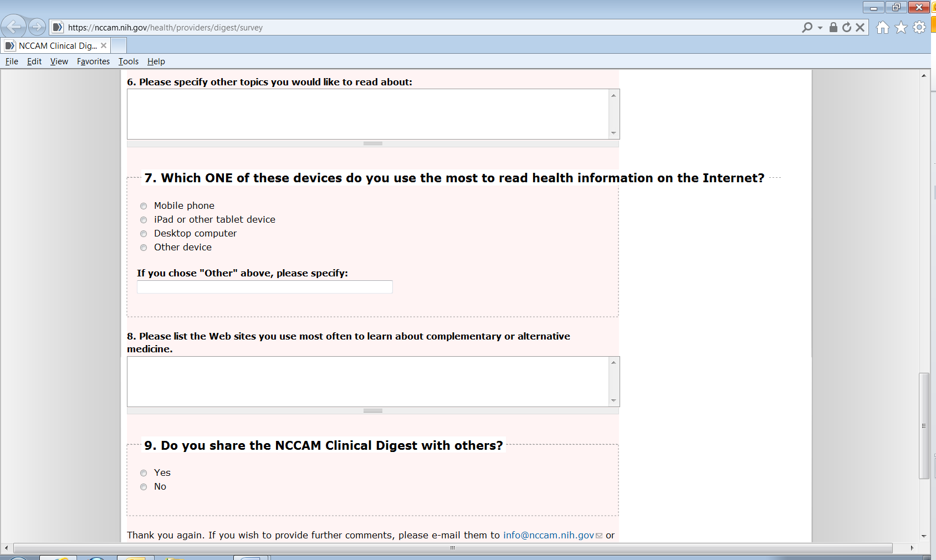Click the browser Forward arrow button
The image size is (936, 560).
(37, 27)
